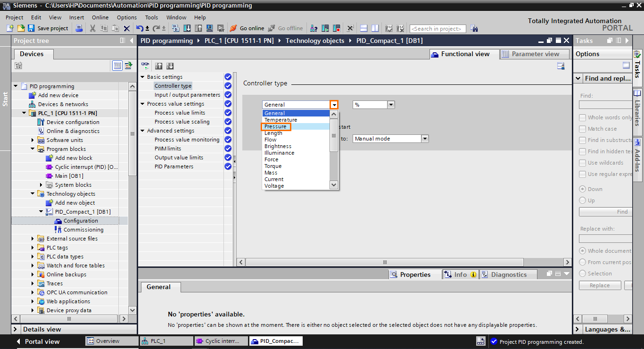This screenshot has width=644, height=349.
Task: Click the monitoring glasses icon in configuration toolbar
Action: 145,66
